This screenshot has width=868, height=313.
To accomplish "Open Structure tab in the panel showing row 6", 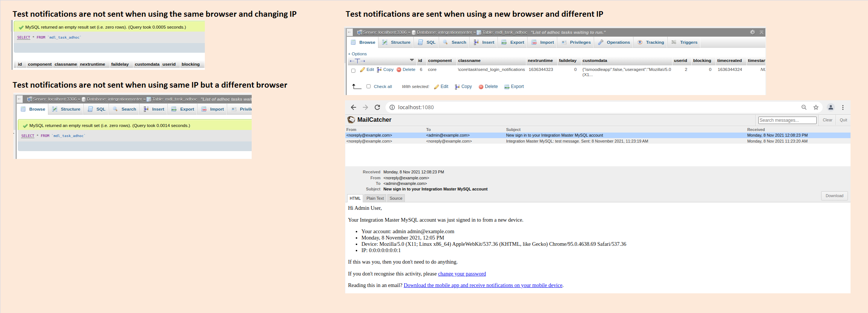I will [396, 42].
